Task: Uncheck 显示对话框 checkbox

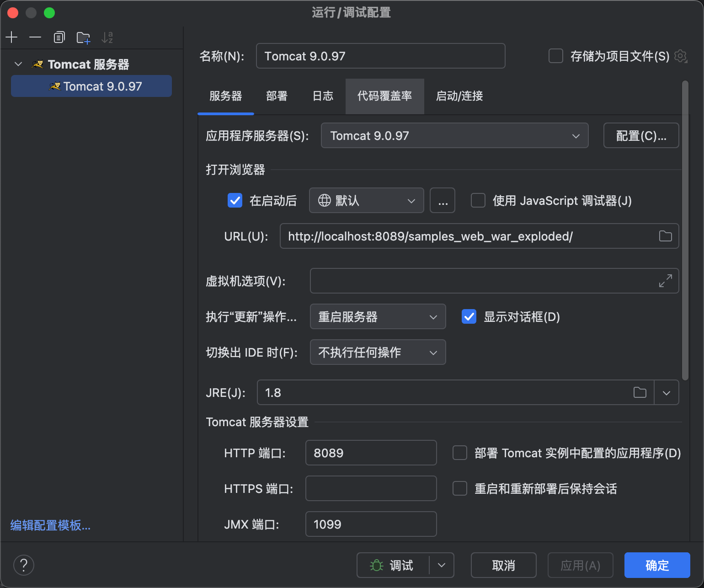Action: [469, 316]
